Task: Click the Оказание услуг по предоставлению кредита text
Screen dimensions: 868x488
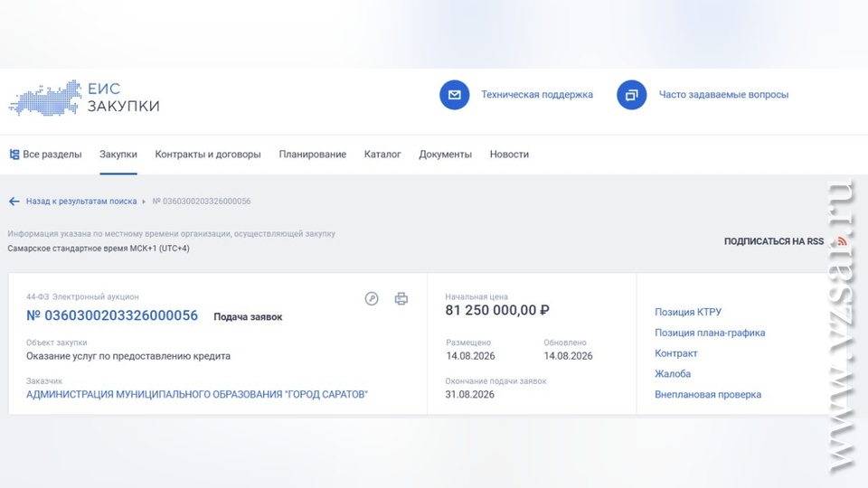Action: (127, 356)
